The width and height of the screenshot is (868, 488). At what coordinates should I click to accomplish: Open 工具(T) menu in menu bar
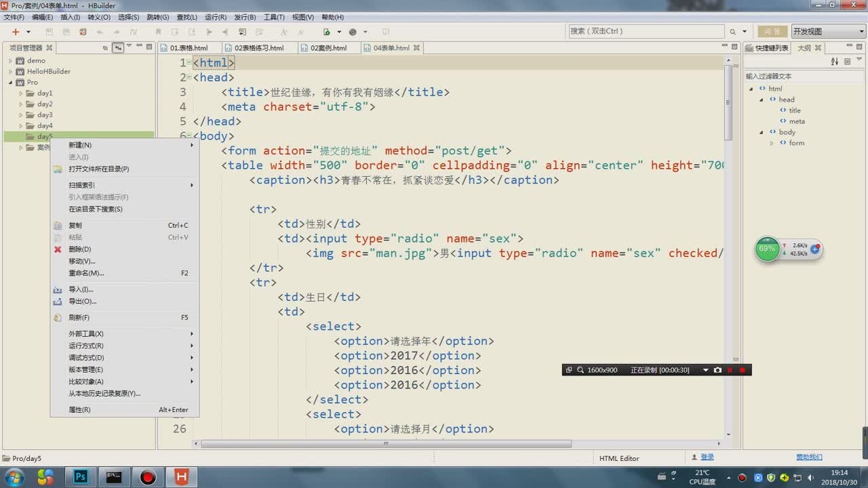274,17
